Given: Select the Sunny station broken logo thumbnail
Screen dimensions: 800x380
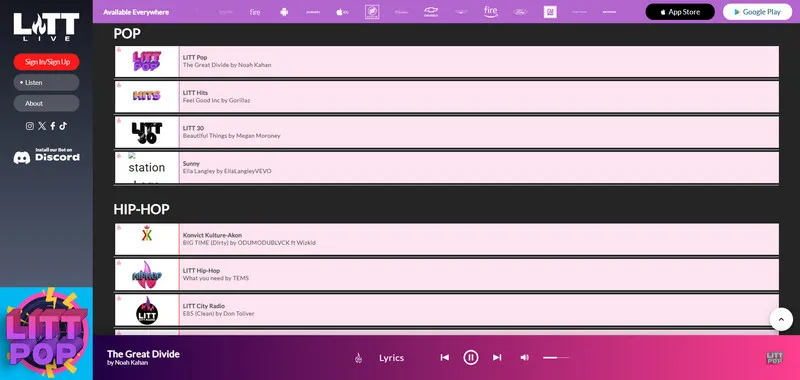Looking at the screenshot, I should [146, 167].
